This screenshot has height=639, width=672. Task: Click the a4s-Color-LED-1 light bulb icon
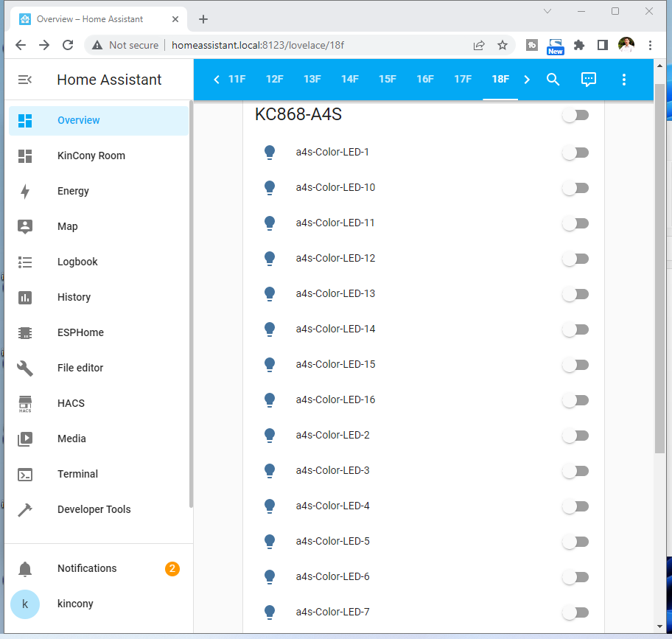270,153
